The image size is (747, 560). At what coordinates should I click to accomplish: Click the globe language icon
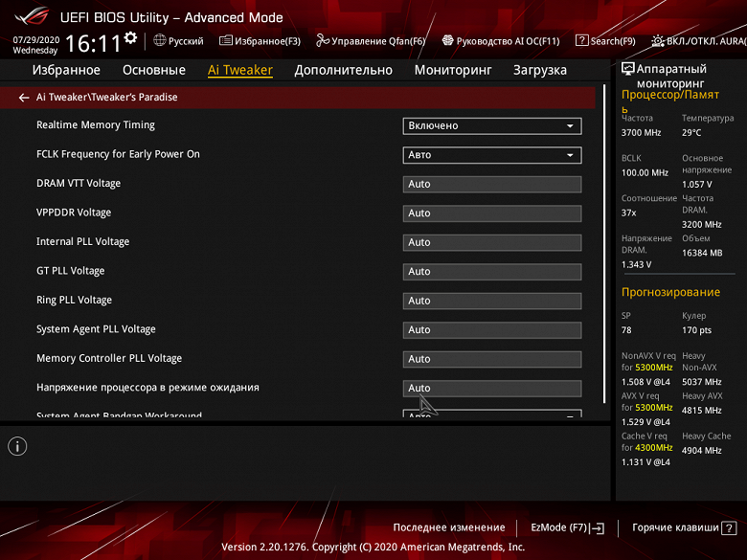[x=160, y=40]
